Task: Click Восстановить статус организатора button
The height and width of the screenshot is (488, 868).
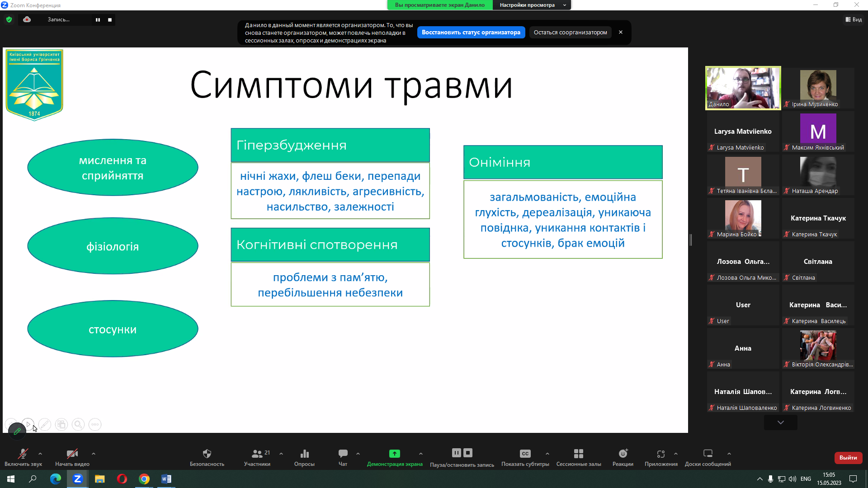Action: (471, 33)
